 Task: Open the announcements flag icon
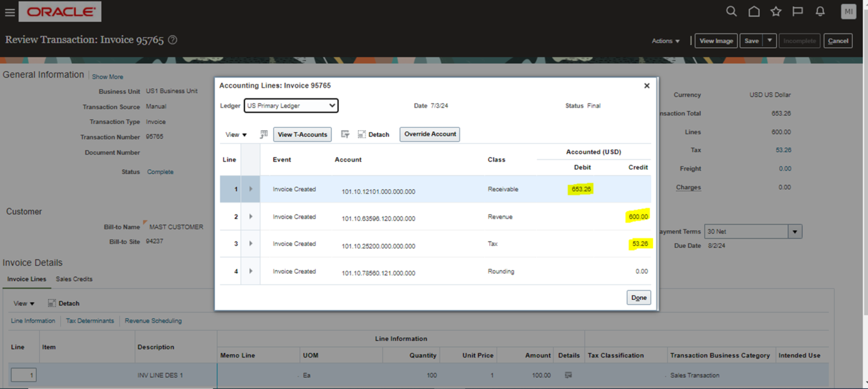pyautogui.click(x=798, y=11)
